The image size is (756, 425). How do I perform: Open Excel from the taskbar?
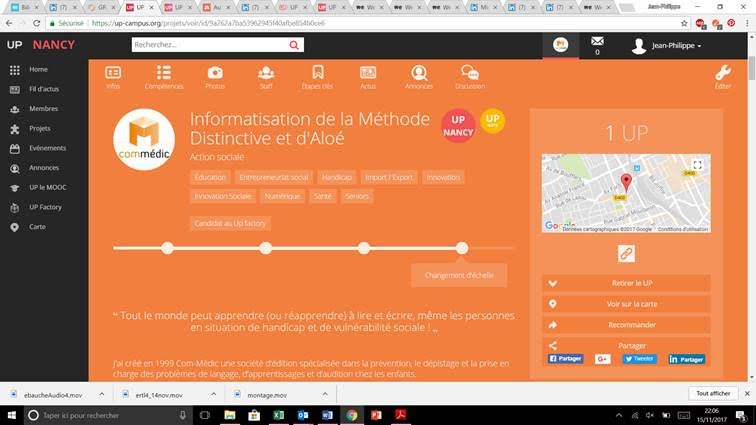point(278,415)
